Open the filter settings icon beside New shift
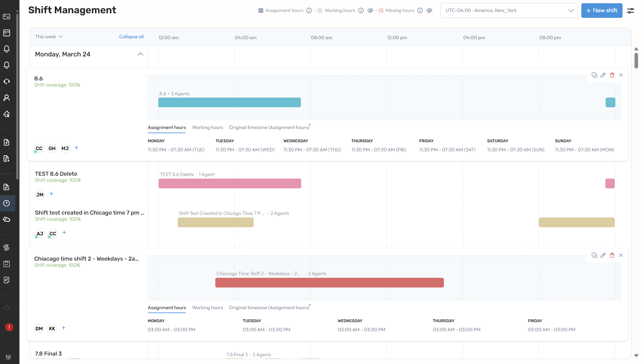 631,11
